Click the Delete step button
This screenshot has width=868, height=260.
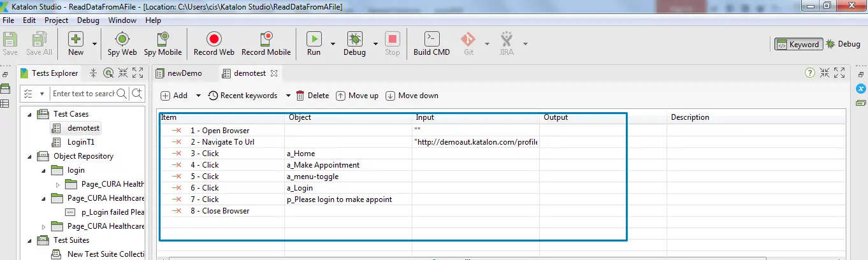[312, 96]
